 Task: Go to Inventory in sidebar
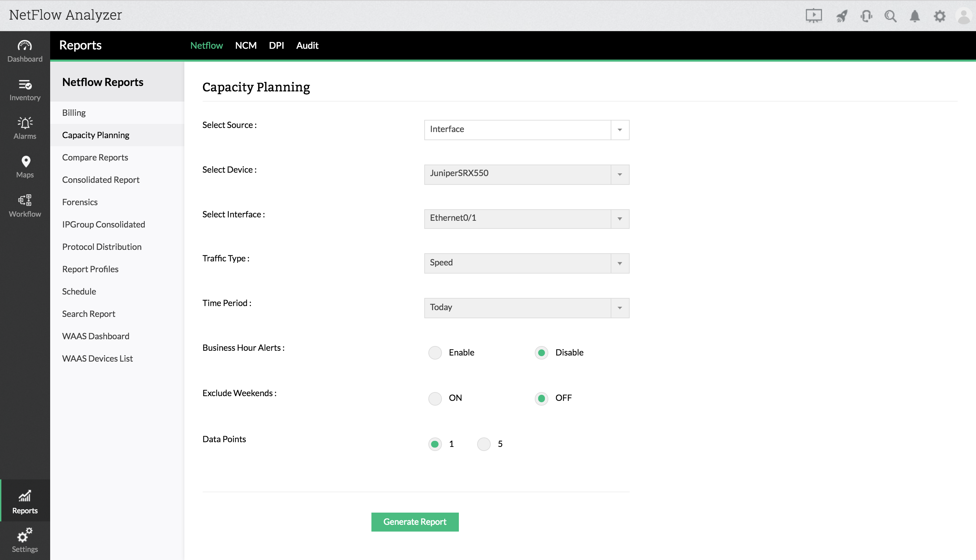pyautogui.click(x=25, y=89)
